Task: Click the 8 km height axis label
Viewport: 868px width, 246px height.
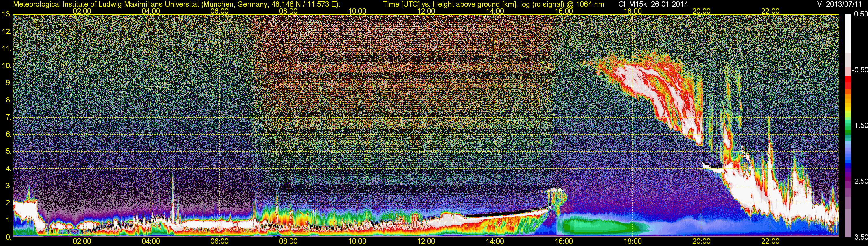Action: point(8,100)
